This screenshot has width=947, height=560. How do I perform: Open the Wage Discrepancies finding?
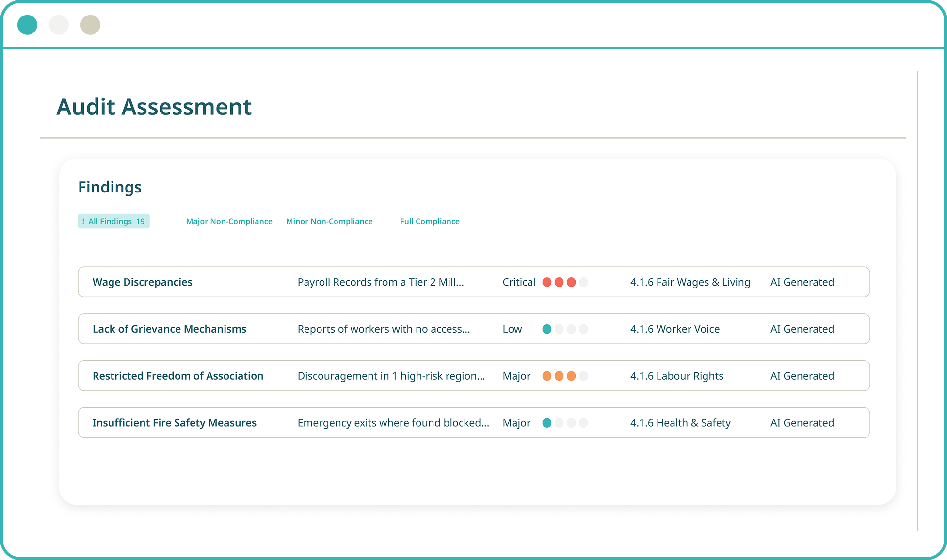[x=142, y=282]
